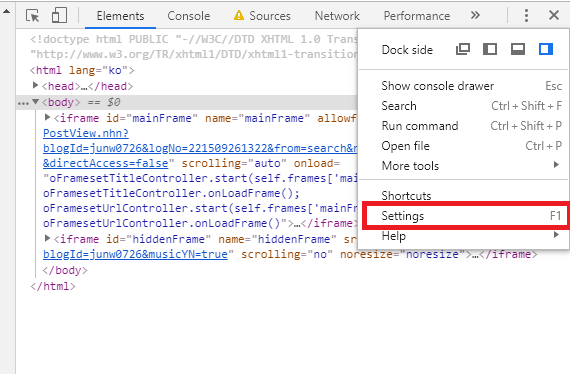Click the three dots beside body row

pyautogui.click(x=23, y=104)
